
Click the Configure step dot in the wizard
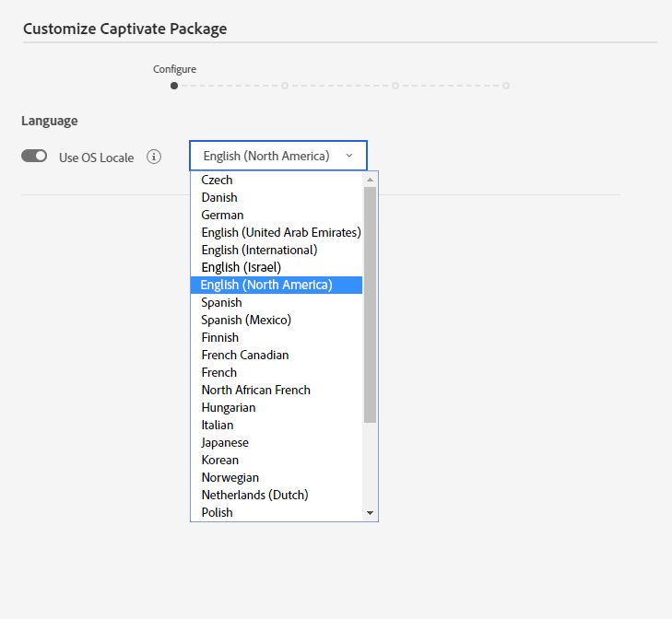coord(174,86)
